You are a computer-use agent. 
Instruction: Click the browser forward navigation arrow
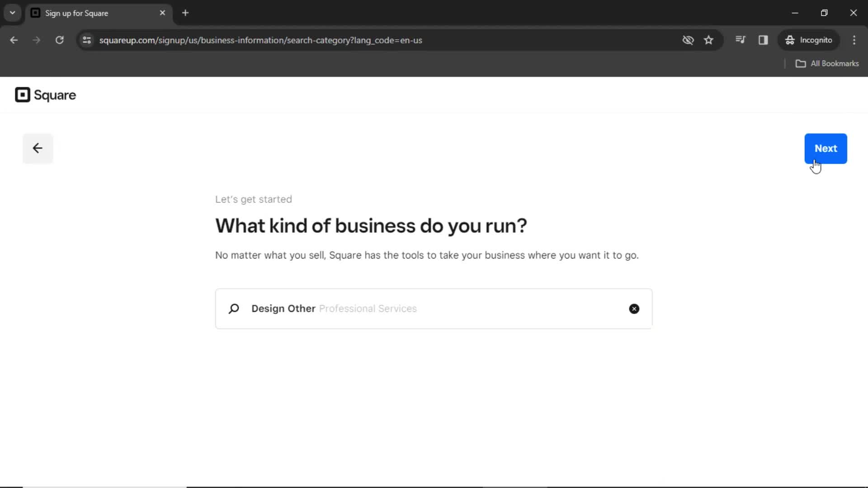[37, 40]
